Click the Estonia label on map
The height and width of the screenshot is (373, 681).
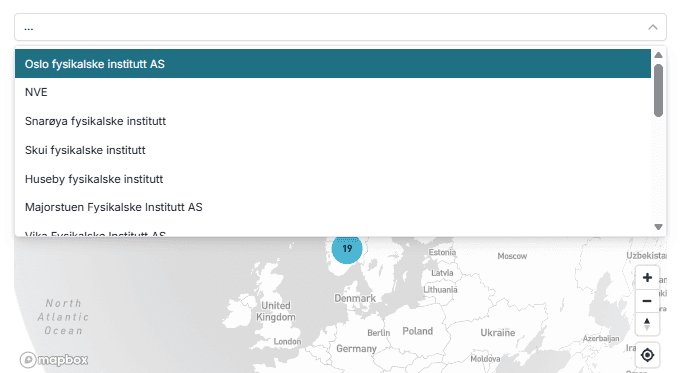[442, 252]
